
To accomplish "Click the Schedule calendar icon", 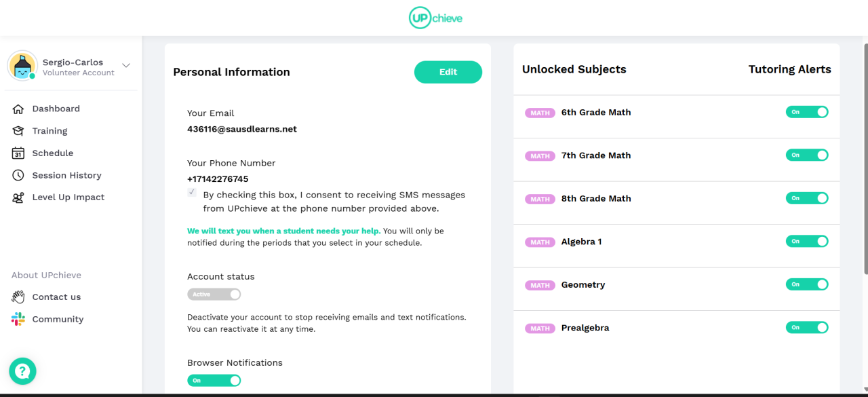I will tap(18, 153).
